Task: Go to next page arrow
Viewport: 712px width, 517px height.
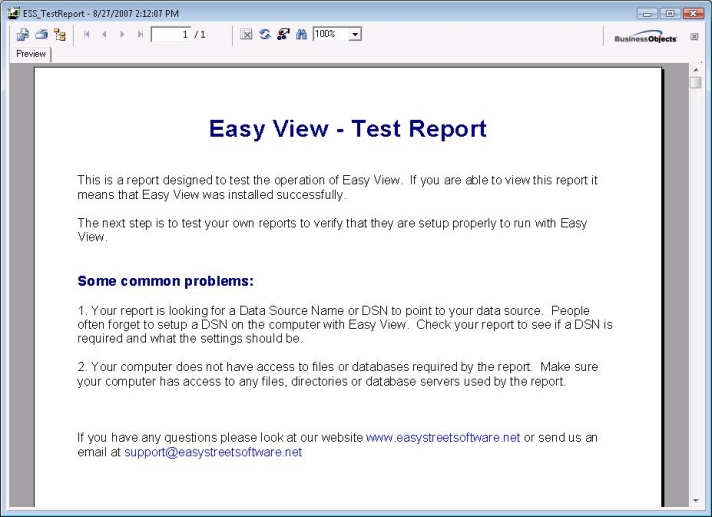Action: pos(122,34)
